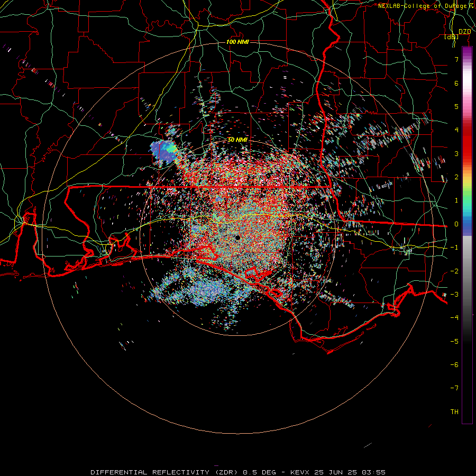Click the "-7" value on the dB scale

(454, 388)
